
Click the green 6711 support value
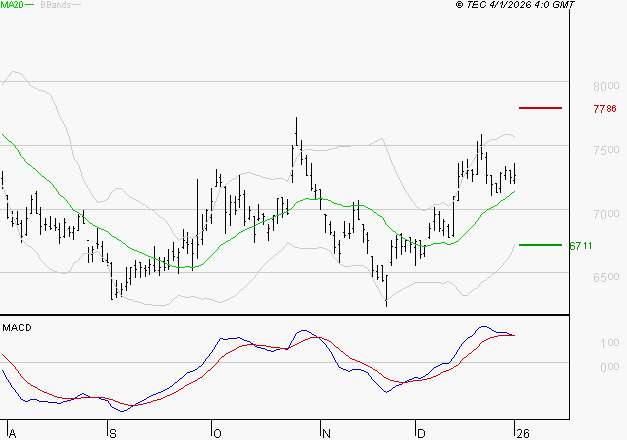(581, 246)
